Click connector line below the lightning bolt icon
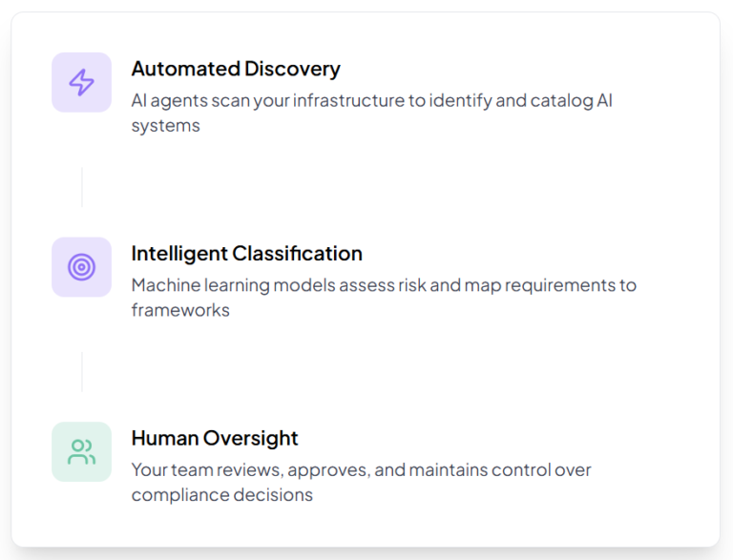Image resolution: width=733 pixels, height=560 pixels. [x=82, y=187]
